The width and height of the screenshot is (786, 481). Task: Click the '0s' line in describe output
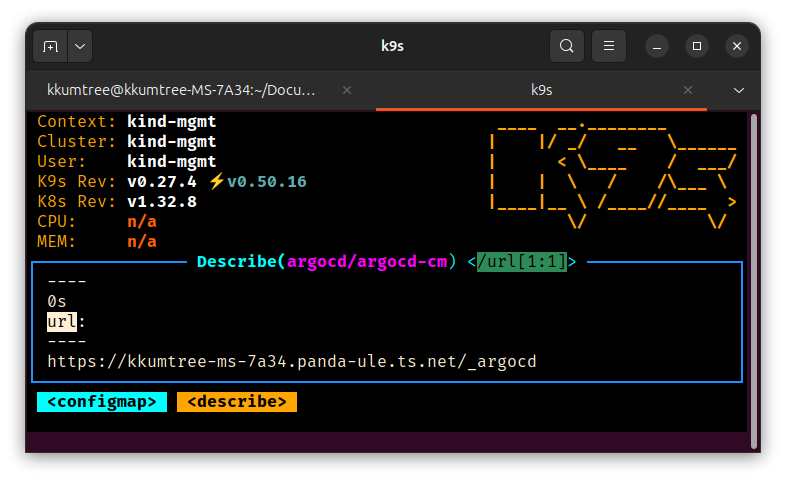click(x=57, y=302)
